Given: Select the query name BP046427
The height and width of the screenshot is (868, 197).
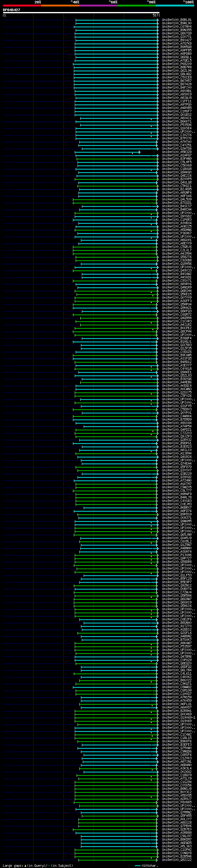Looking at the screenshot, I should click(x=11, y=10).
